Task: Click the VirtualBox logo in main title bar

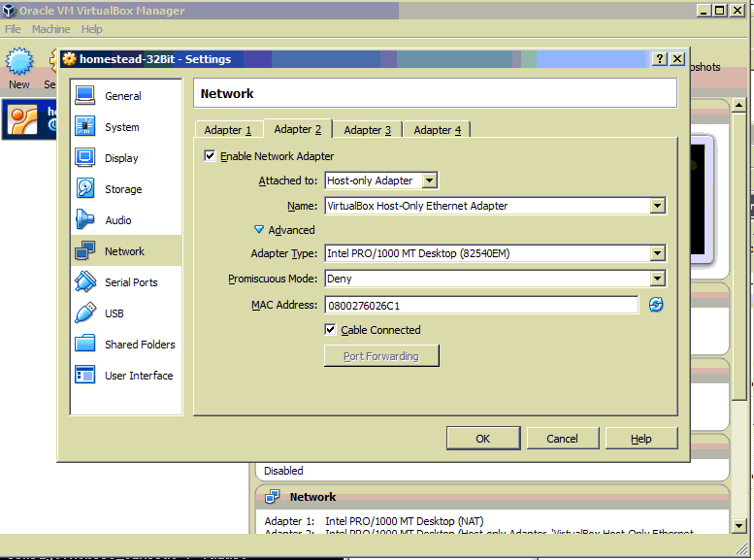Action: tap(10, 11)
